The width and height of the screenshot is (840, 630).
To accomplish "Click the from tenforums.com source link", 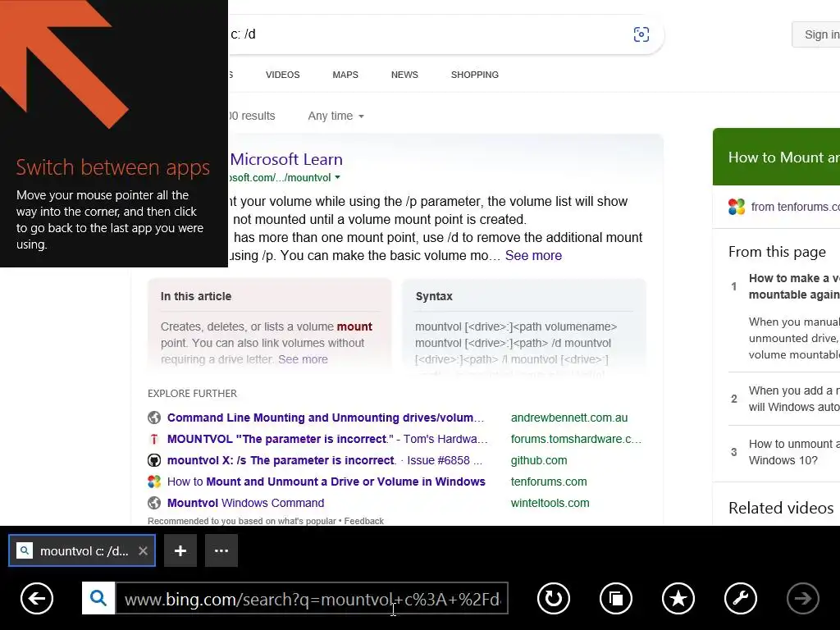I will point(796,207).
